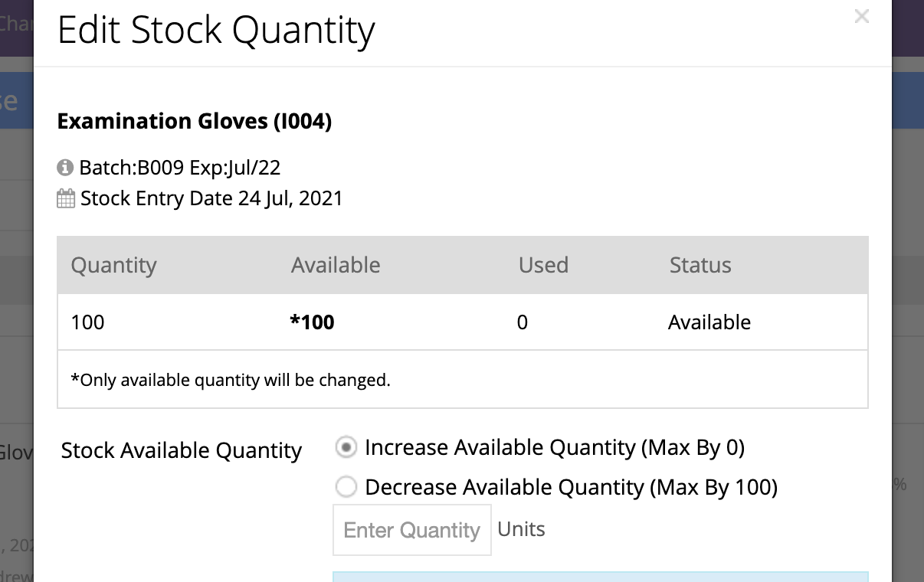Screen dimensions: 924x582
Task: Click the Stock Entry Date 24 Jul, 2021 text
Action: pos(211,199)
